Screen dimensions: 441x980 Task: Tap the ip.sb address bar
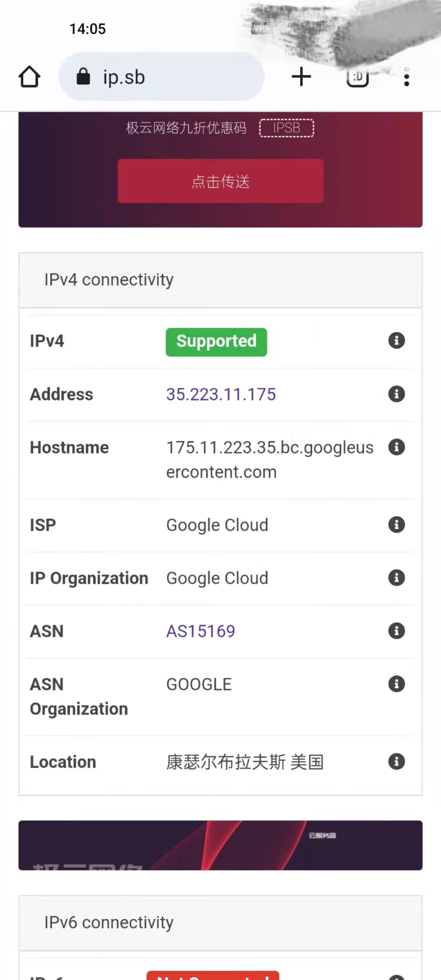[x=162, y=77]
